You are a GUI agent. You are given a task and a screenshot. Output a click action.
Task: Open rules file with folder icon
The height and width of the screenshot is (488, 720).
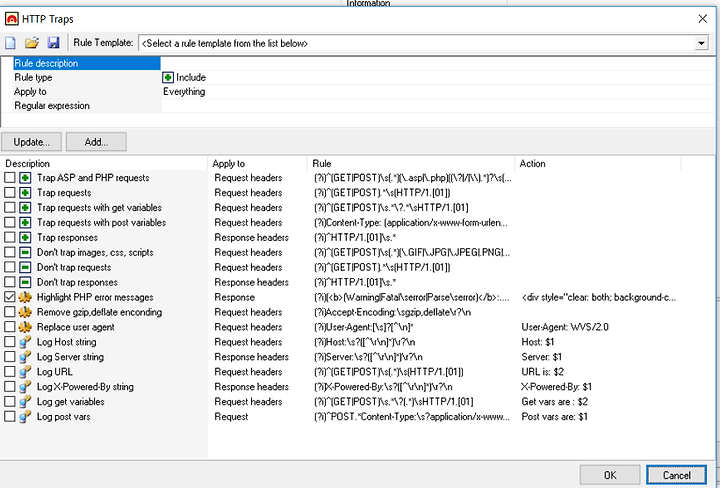[32, 43]
